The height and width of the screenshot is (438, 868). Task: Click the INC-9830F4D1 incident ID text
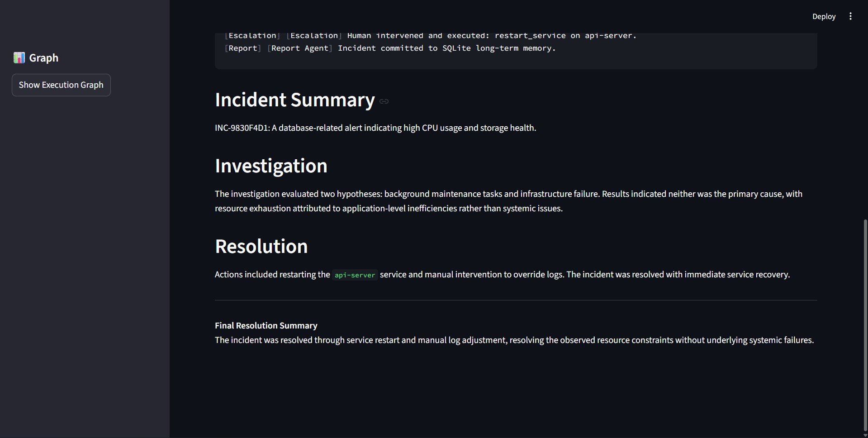coord(242,128)
